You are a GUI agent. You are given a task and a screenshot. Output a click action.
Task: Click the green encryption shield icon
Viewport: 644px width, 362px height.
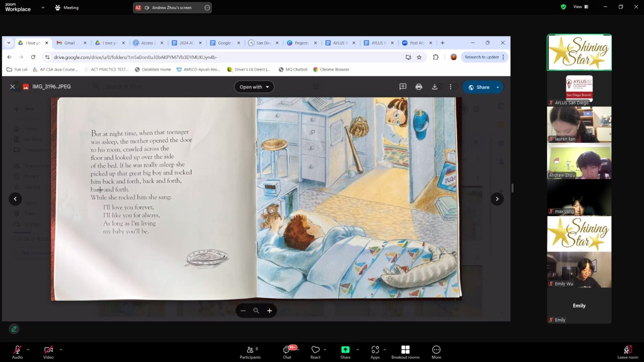tap(563, 7)
